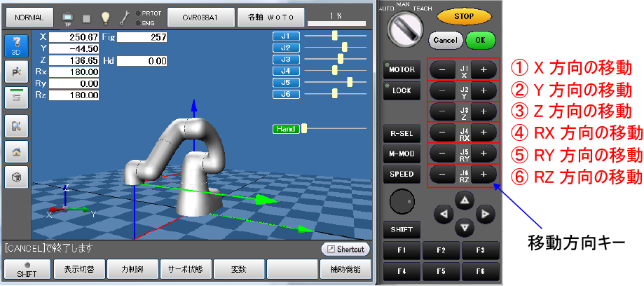Viewport: 644px width, 286px height.
Task: Click the light bulb icon in top bar
Action: (x=104, y=16)
